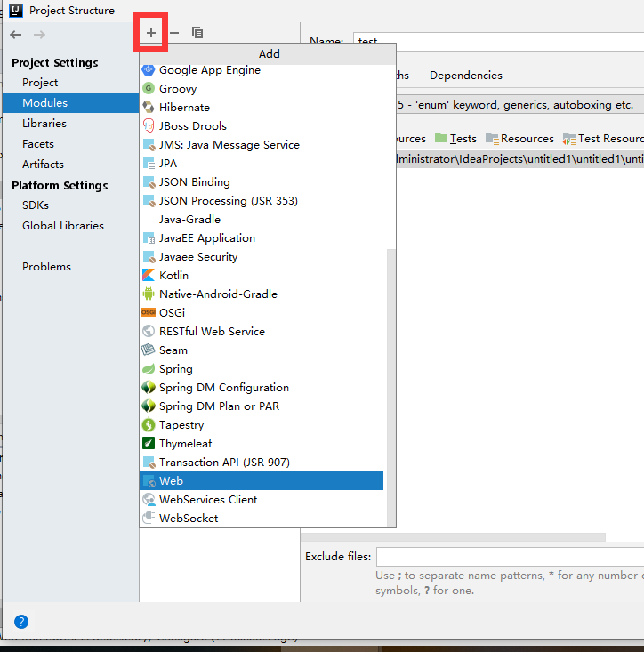
Task: Click the JavaEE Application icon
Action: 149,238
